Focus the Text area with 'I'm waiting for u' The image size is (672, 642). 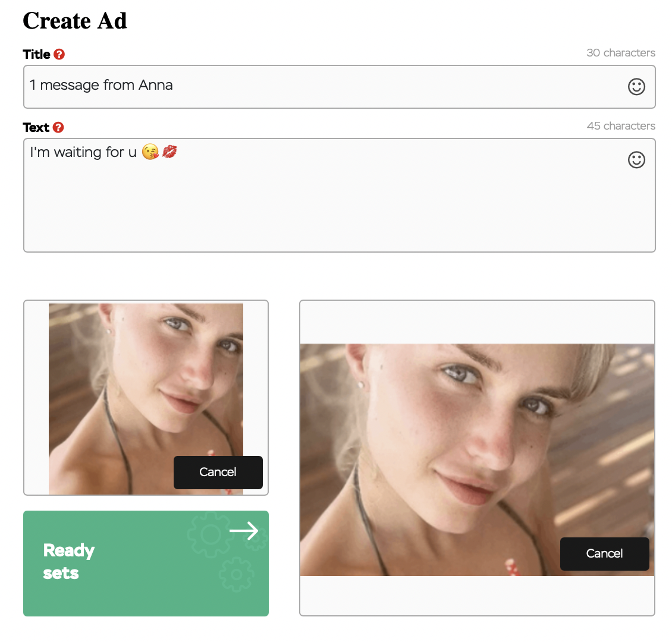tap(340, 196)
